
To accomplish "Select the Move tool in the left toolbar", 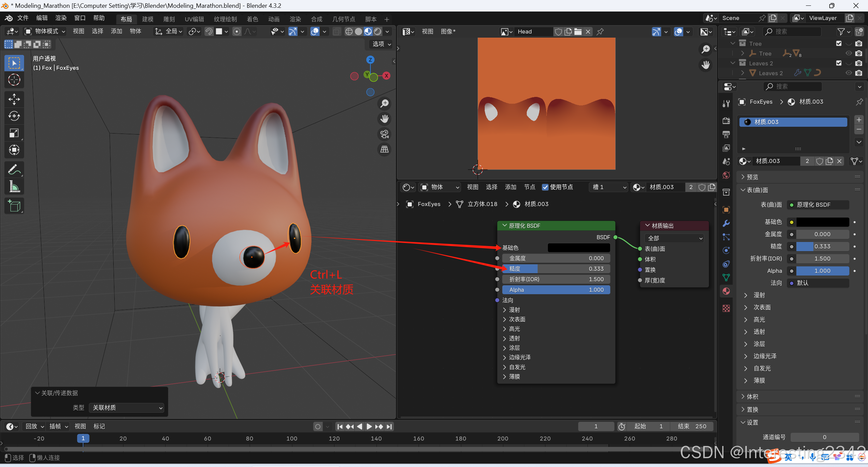I will point(14,99).
